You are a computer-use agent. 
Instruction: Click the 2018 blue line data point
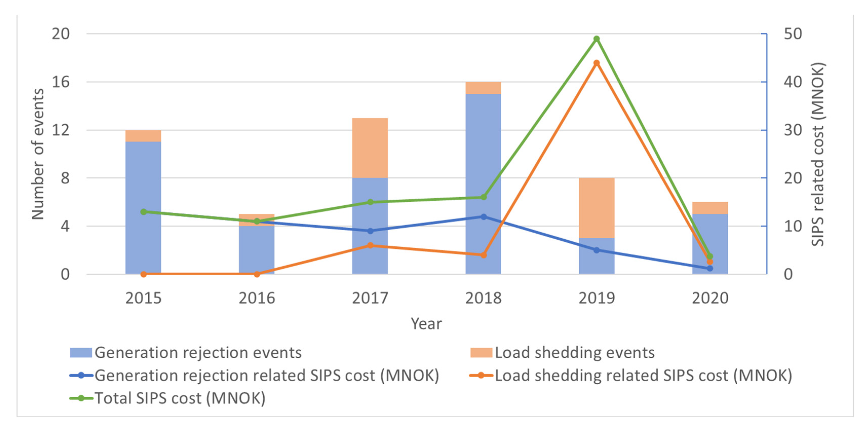tap(484, 217)
